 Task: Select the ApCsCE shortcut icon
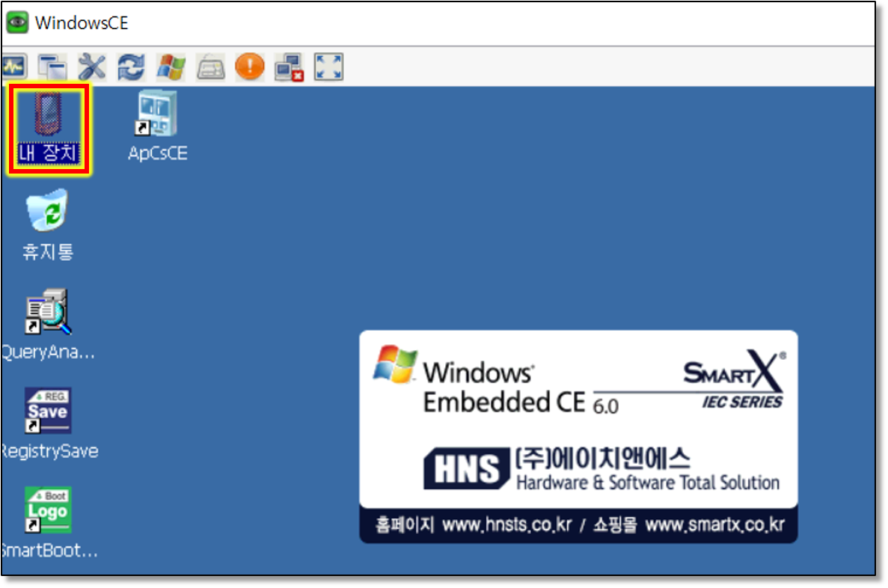click(157, 116)
